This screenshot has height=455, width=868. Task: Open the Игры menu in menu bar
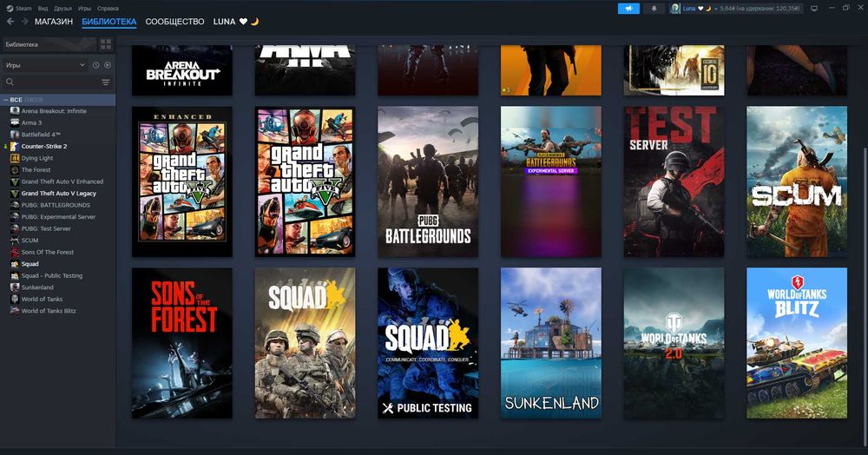(x=84, y=9)
